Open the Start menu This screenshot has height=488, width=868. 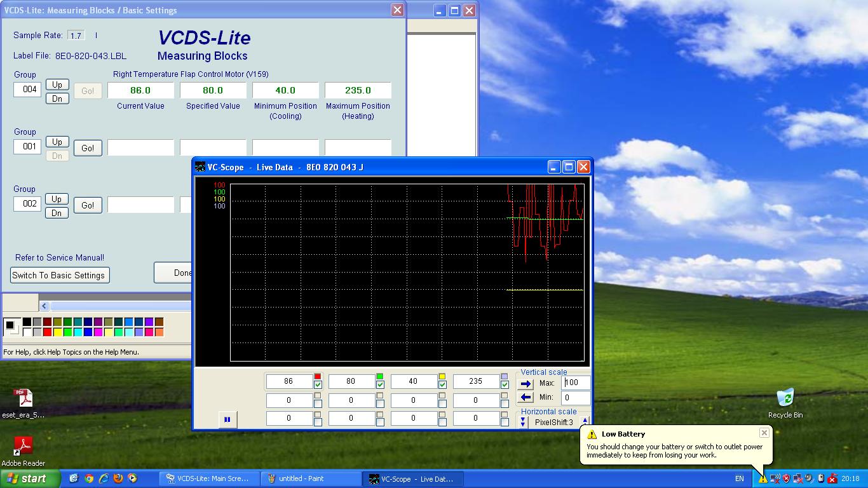coord(30,478)
